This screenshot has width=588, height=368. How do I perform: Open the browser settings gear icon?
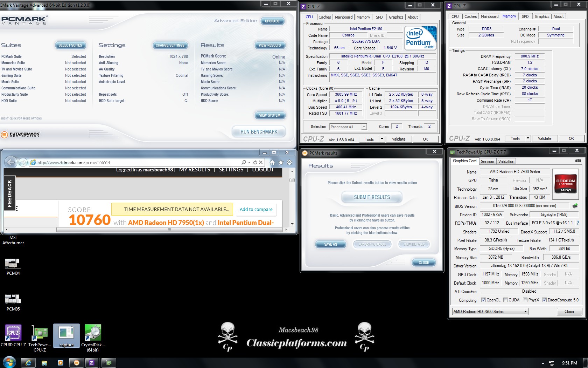(x=289, y=162)
